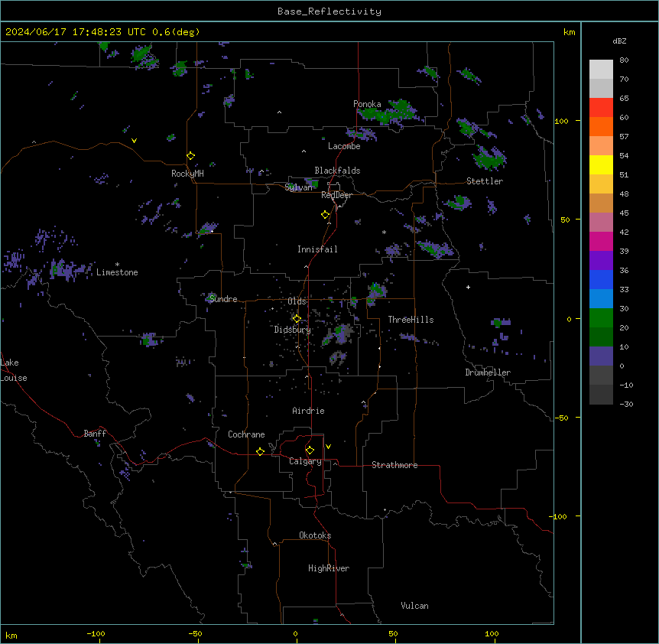Image resolution: width=659 pixels, height=644 pixels.
Task: Click the dBZ legend heading
Action: coord(619,41)
